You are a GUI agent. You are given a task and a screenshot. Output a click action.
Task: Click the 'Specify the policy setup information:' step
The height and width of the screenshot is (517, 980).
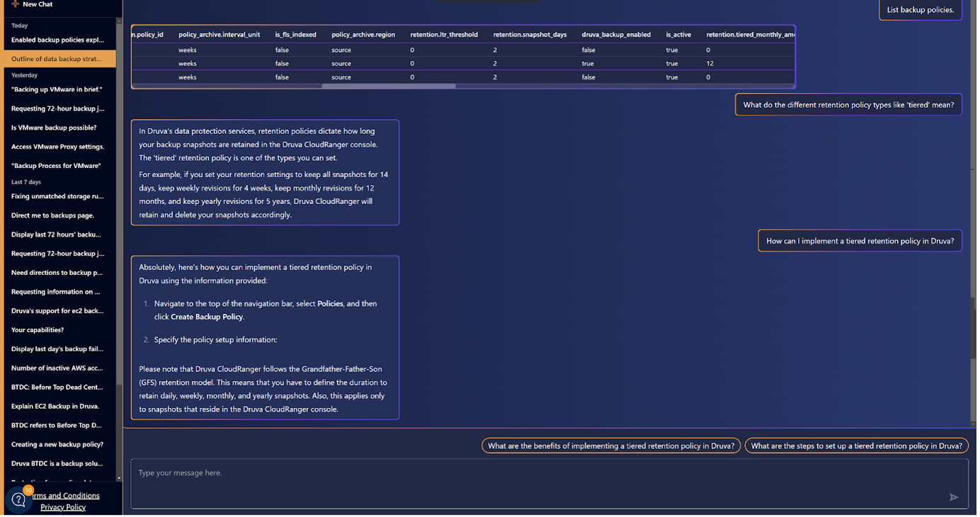point(215,340)
